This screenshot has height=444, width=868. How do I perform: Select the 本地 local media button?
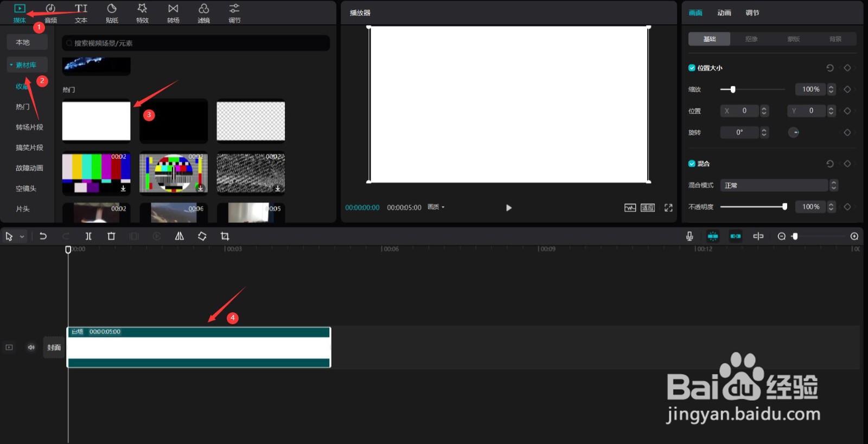coord(27,42)
